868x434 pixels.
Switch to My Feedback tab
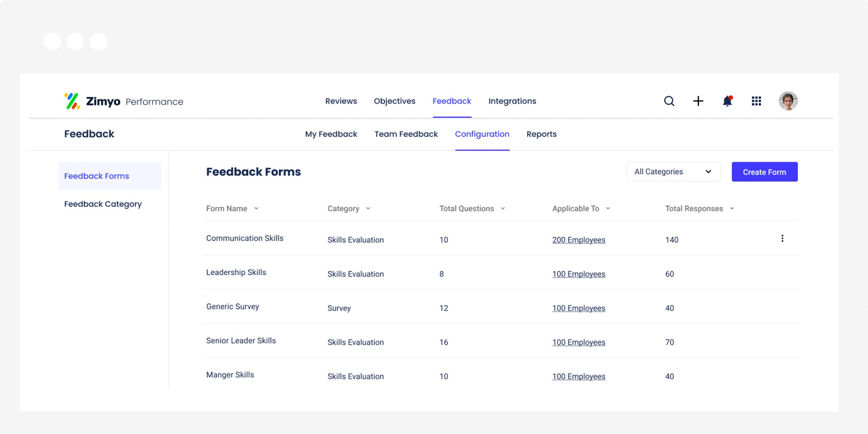pos(331,134)
